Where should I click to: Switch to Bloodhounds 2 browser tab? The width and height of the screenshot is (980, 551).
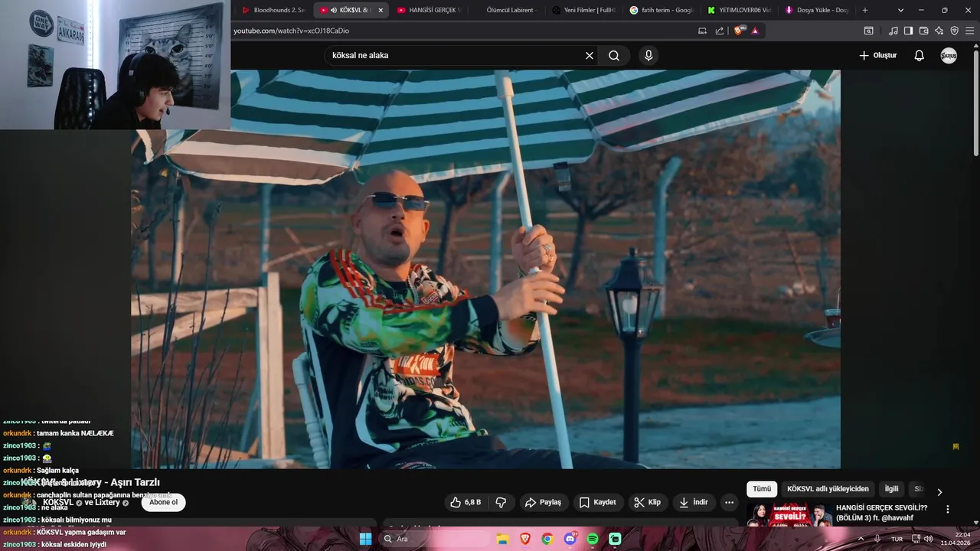coord(273,10)
